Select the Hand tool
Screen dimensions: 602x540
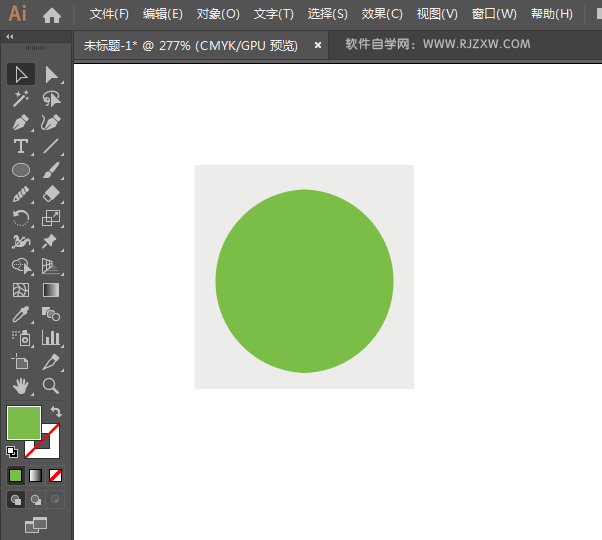pos(21,386)
